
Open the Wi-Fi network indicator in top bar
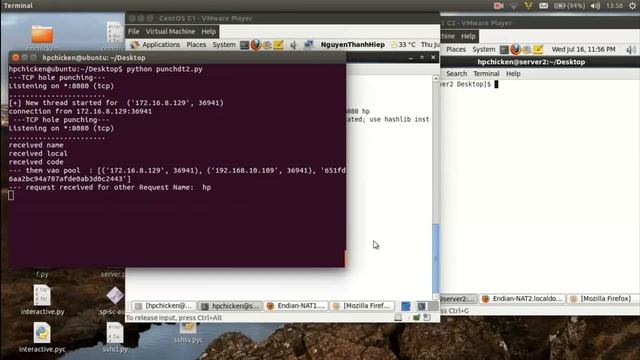pyautogui.click(x=513, y=6)
